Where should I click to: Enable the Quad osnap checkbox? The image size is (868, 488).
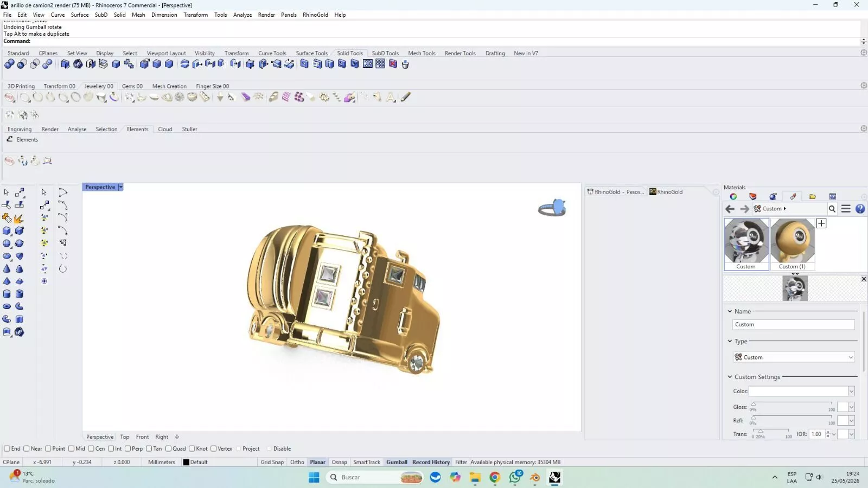pyautogui.click(x=169, y=448)
